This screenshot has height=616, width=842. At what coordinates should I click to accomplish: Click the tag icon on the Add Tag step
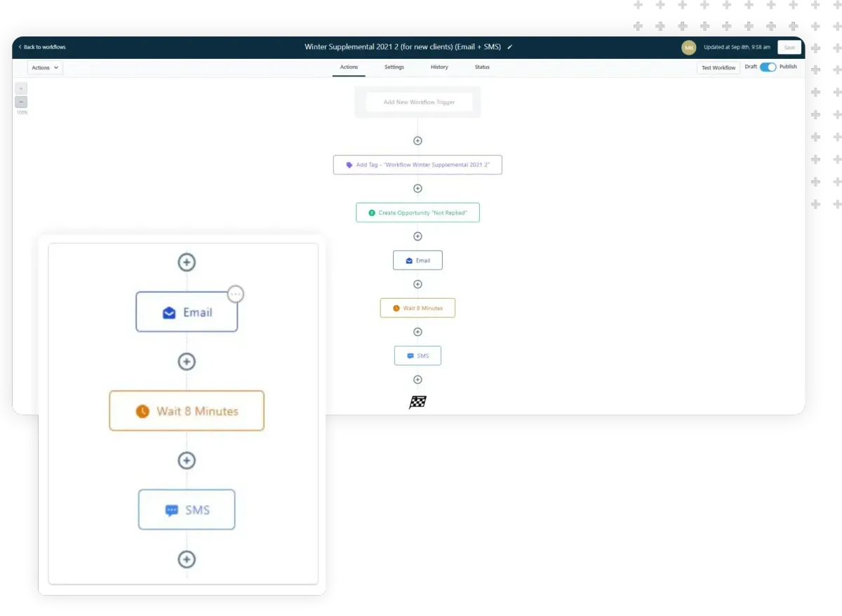click(349, 164)
